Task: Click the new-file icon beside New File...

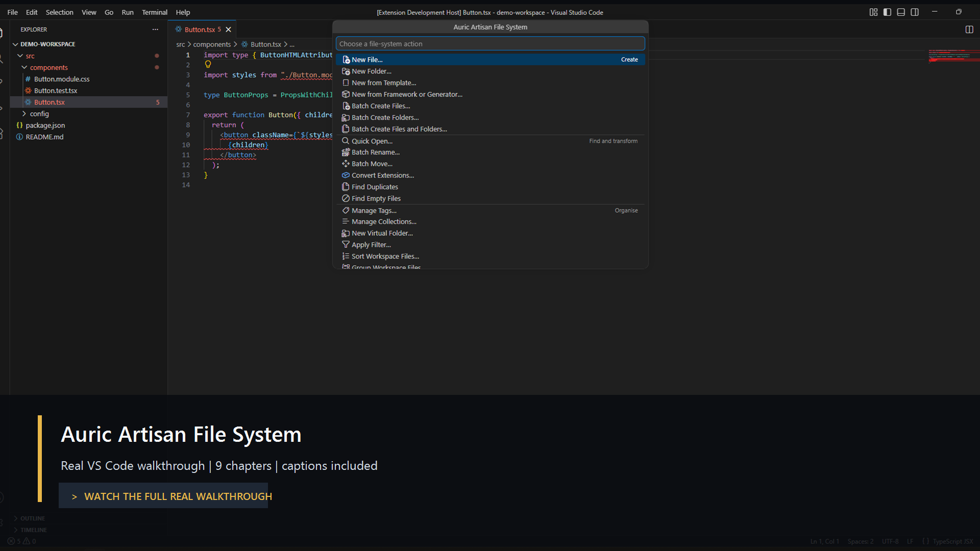Action: [346, 60]
